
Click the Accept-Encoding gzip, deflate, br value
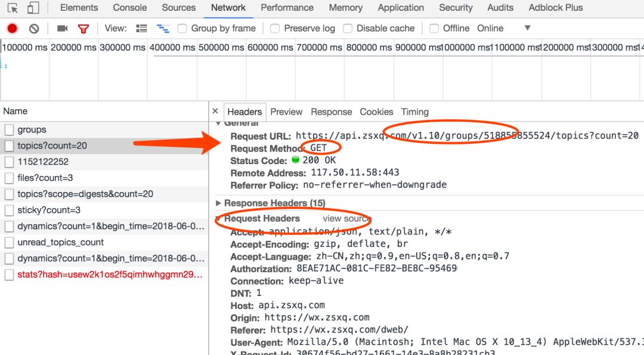pos(361,244)
